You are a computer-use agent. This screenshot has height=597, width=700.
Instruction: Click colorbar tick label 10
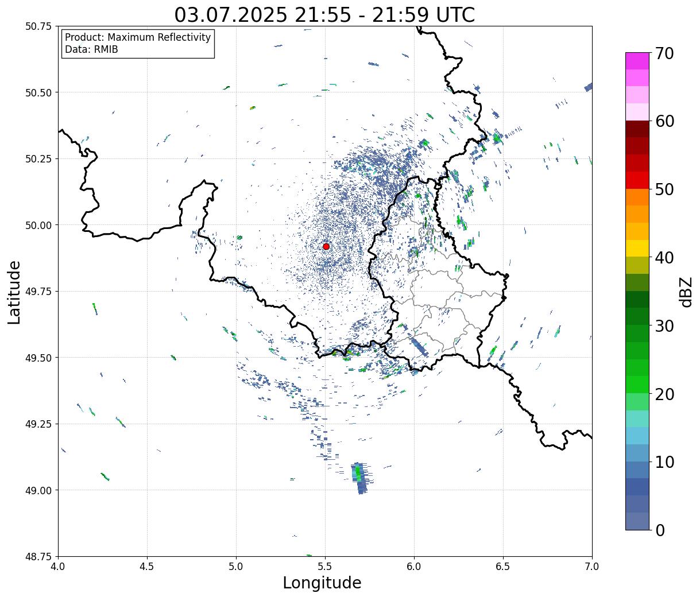coord(664,462)
